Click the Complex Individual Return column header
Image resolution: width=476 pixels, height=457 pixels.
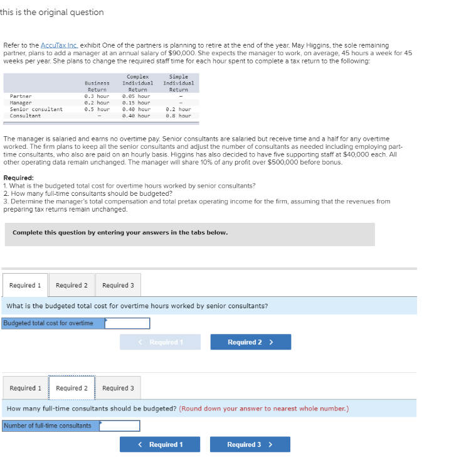click(x=138, y=83)
